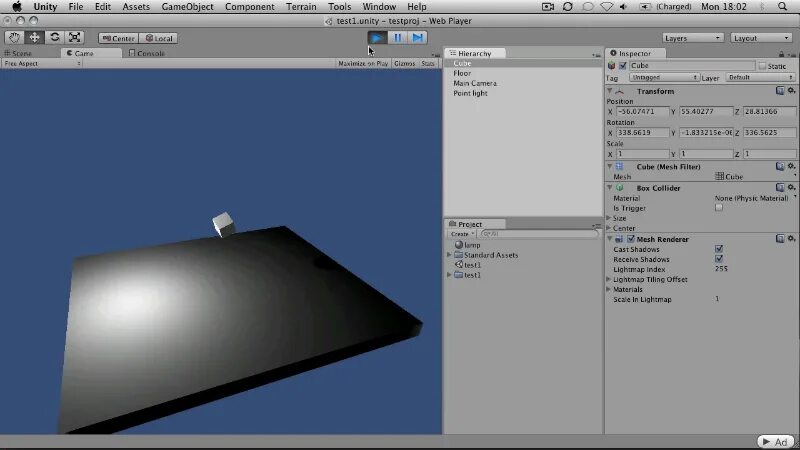Select Point light in Hierarchy
Screen dimensions: 800x450
(x=523, y=93)
